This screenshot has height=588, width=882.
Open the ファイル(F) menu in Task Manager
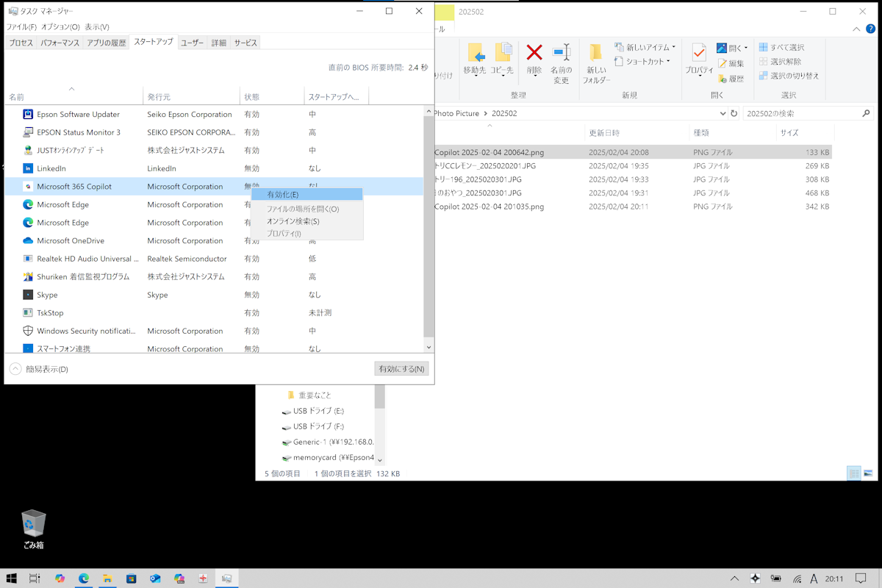coord(21,27)
